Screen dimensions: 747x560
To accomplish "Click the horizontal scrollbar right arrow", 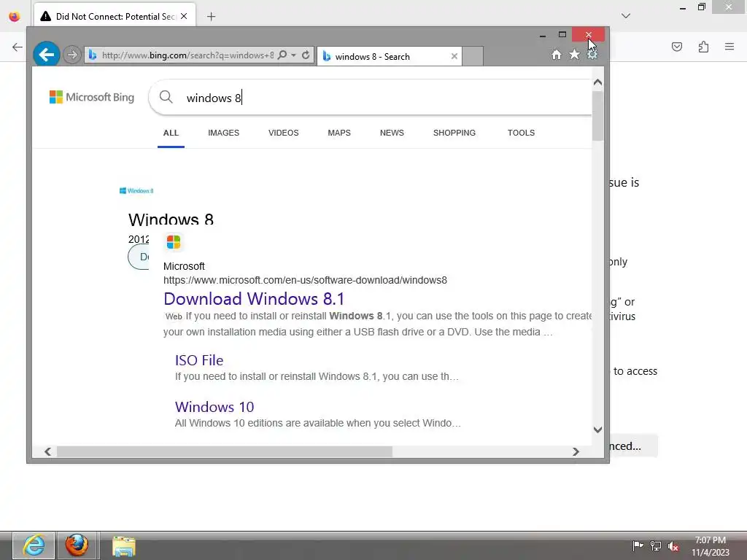I will (576, 451).
